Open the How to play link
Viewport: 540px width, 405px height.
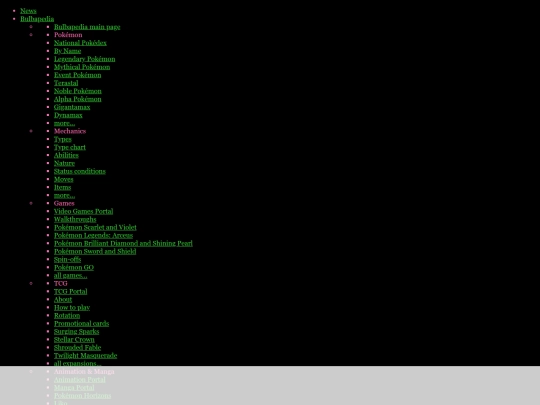tap(72, 308)
